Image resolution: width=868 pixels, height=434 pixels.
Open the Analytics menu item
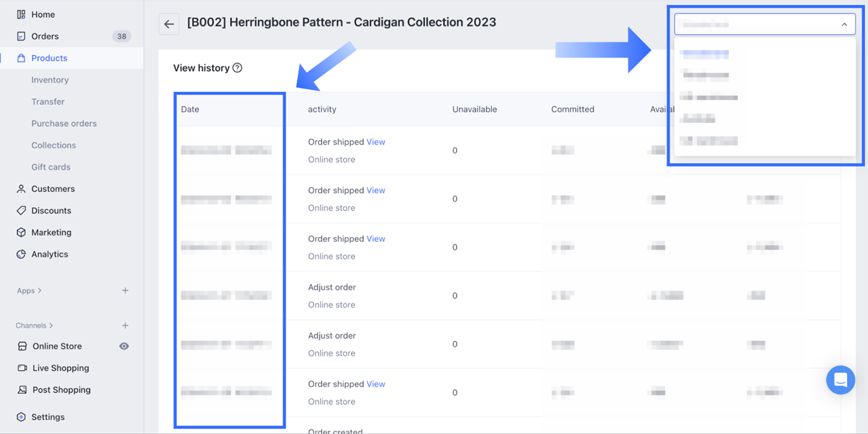50,254
